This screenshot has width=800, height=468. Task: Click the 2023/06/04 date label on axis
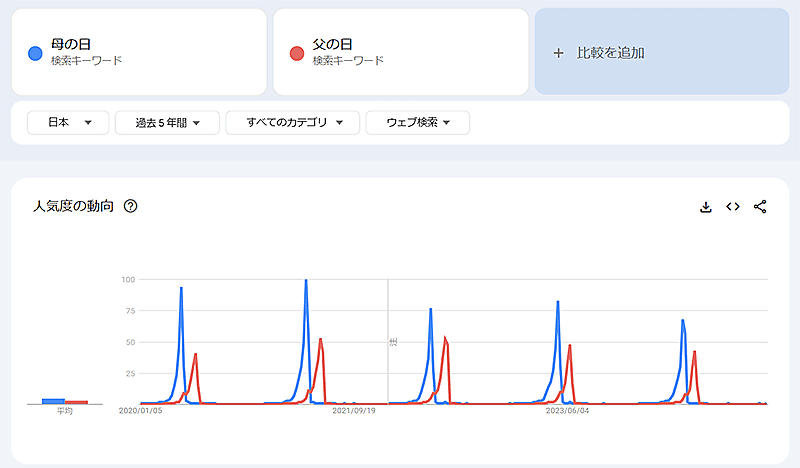pyautogui.click(x=567, y=410)
